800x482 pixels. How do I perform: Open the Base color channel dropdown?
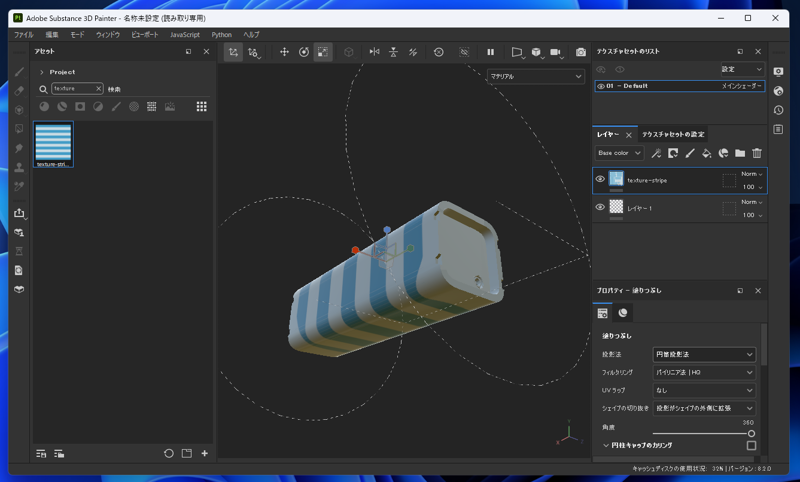(x=619, y=153)
